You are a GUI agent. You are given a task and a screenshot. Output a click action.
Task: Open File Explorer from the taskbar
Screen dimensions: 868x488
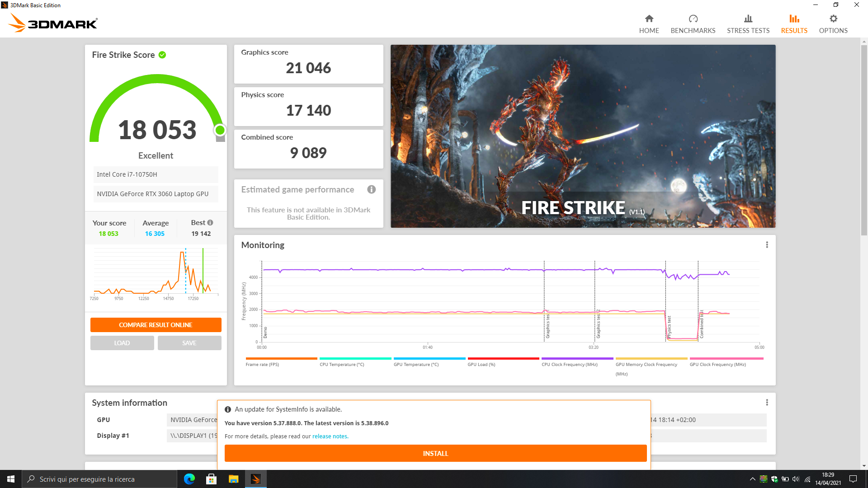point(233,479)
